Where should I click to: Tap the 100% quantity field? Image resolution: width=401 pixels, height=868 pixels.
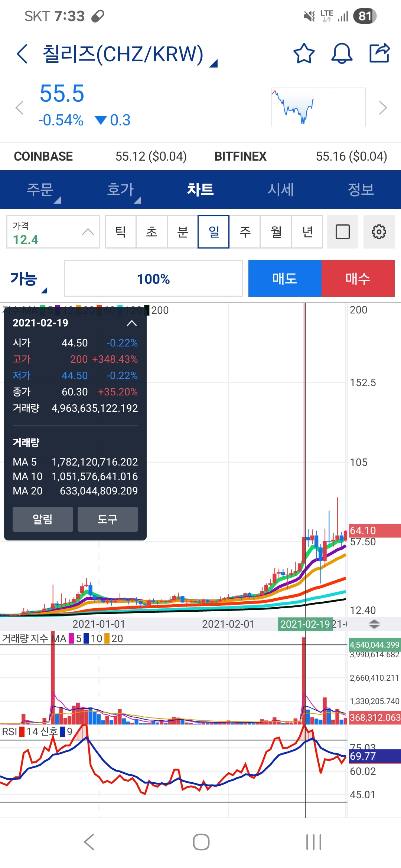tap(153, 279)
